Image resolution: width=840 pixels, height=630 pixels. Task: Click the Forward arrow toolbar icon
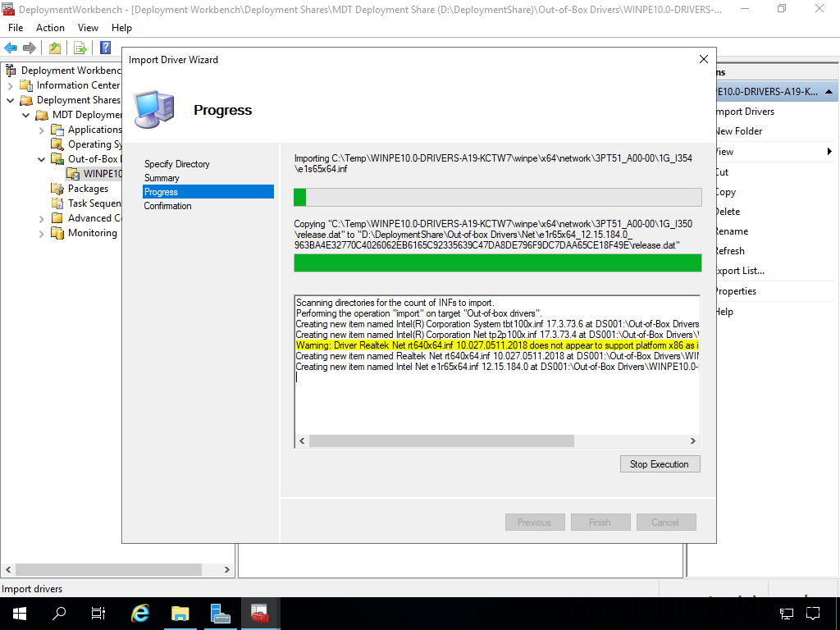30,48
